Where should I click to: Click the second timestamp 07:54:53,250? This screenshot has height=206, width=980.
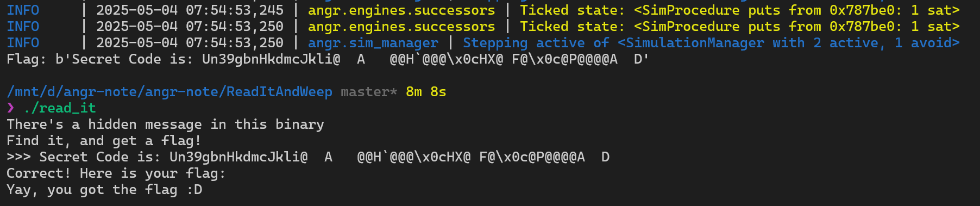coord(235,27)
